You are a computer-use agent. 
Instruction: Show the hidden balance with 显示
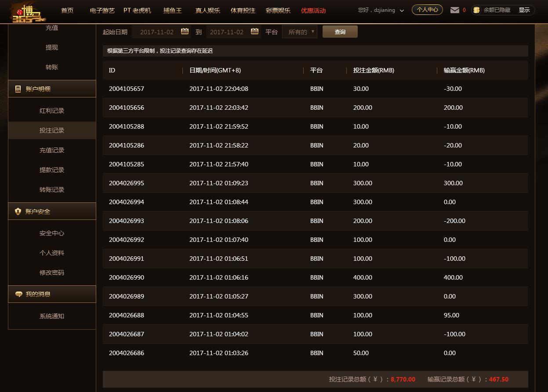(524, 10)
